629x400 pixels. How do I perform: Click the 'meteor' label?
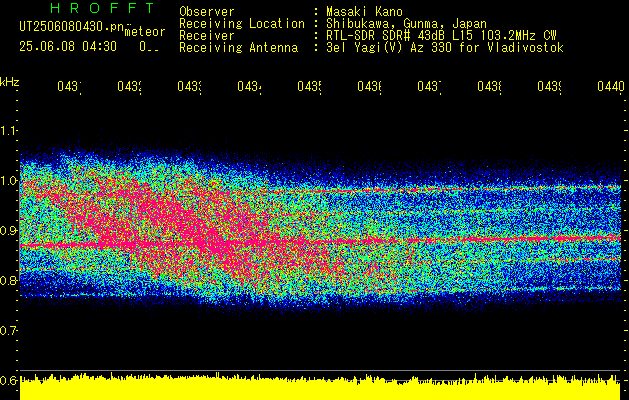tap(145, 32)
